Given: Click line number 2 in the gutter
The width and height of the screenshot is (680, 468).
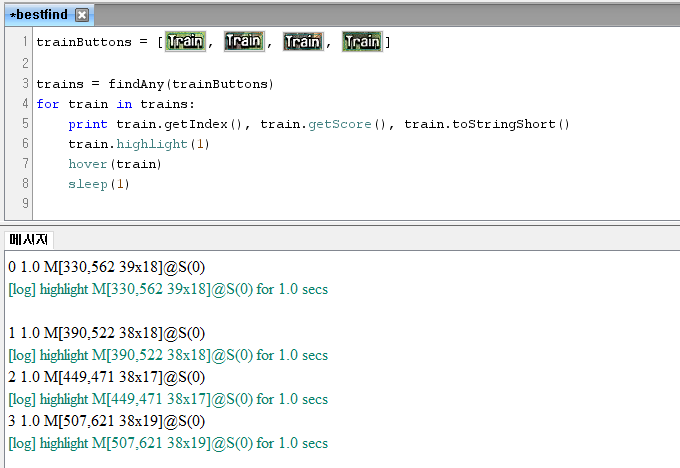Looking at the screenshot, I should [x=25, y=63].
